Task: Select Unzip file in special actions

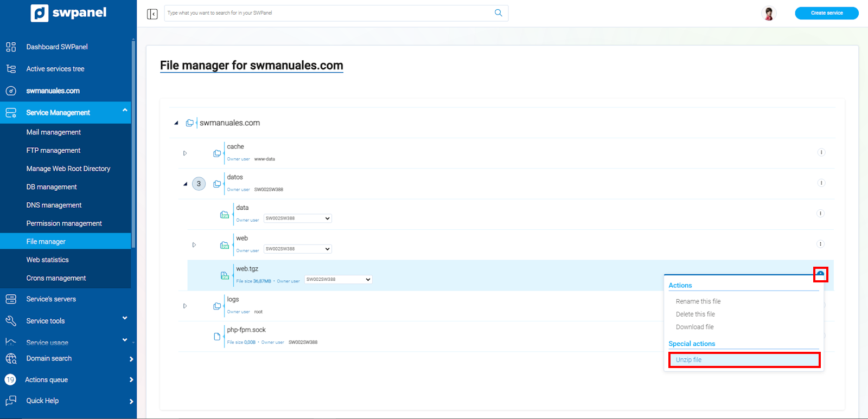Action: (x=744, y=360)
